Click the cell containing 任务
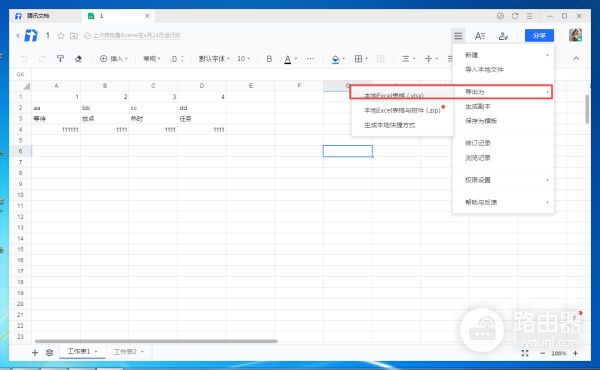This screenshot has height=370, width=600. pos(202,119)
